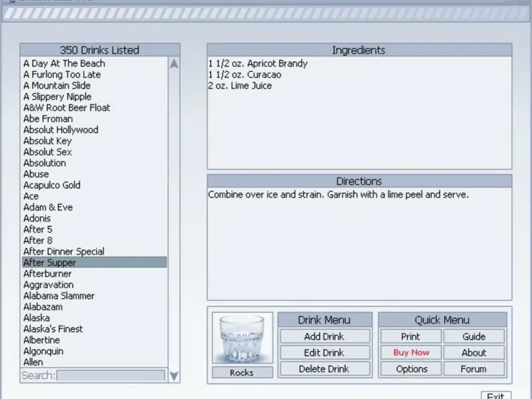Click highlighted 'After Supper' row
This screenshot has width=532, height=399.
click(94, 263)
